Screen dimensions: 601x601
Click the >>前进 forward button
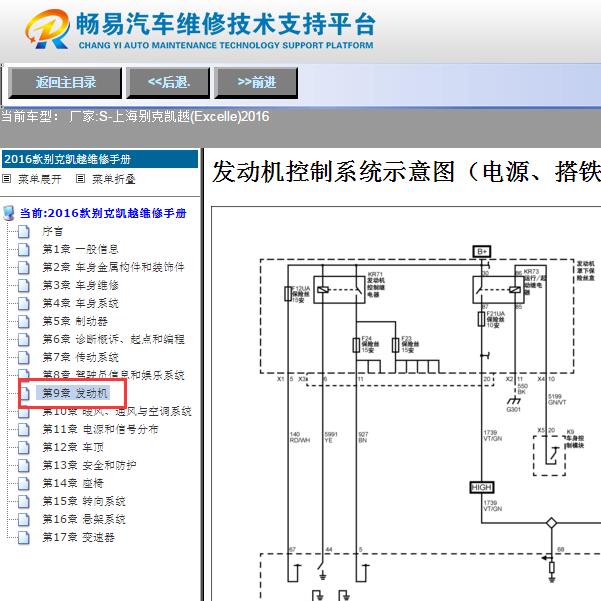pos(256,82)
